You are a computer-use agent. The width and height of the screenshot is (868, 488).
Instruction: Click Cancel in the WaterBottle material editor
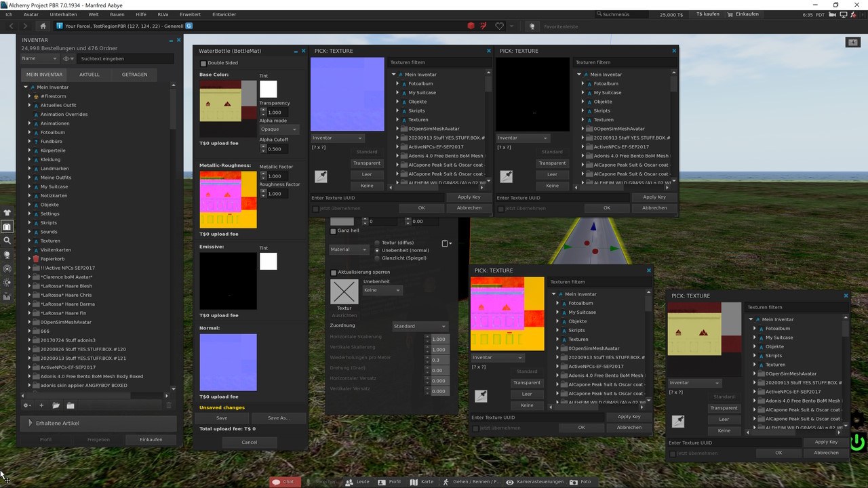[x=249, y=442]
